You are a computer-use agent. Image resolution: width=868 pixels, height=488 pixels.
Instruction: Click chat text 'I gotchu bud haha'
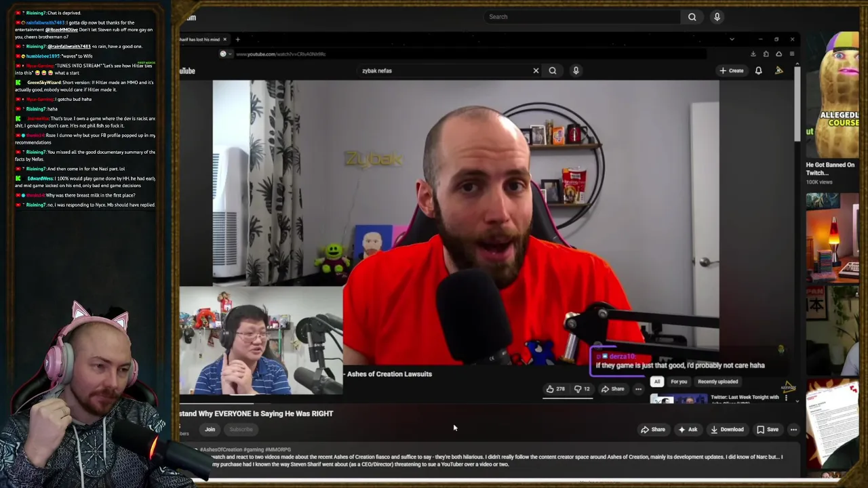pyautogui.click(x=73, y=99)
